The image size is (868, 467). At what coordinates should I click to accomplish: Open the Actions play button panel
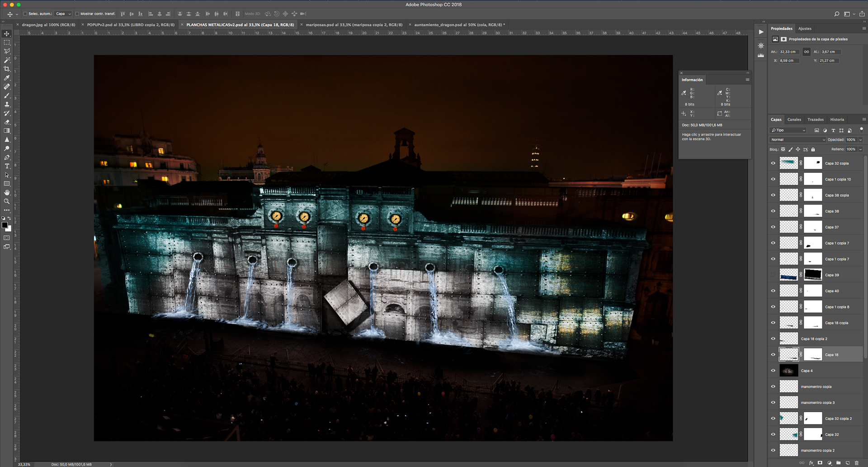pyautogui.click(x=761, y=32)
